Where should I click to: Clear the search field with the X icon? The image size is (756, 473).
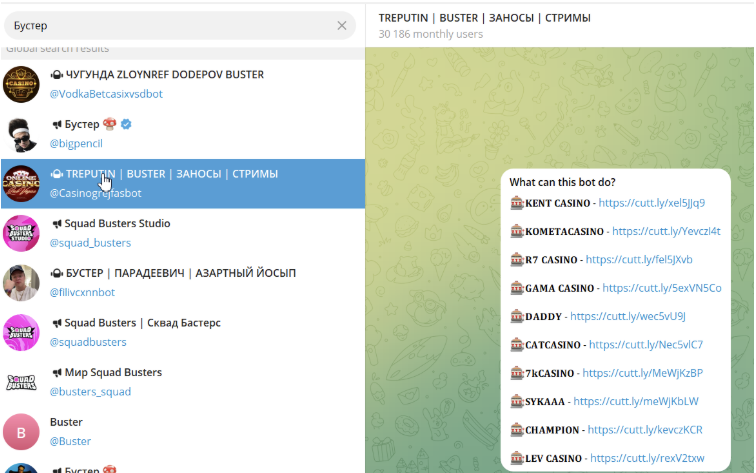(341, 26)
